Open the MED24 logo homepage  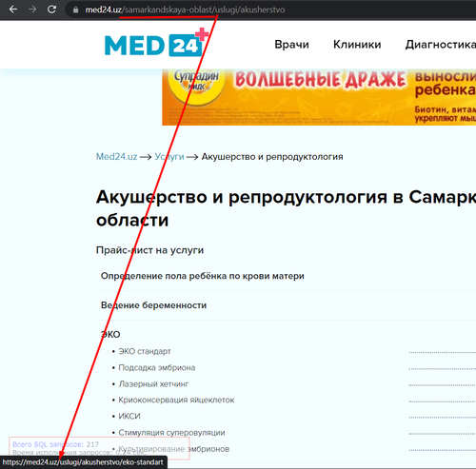[x=156, y=43]
